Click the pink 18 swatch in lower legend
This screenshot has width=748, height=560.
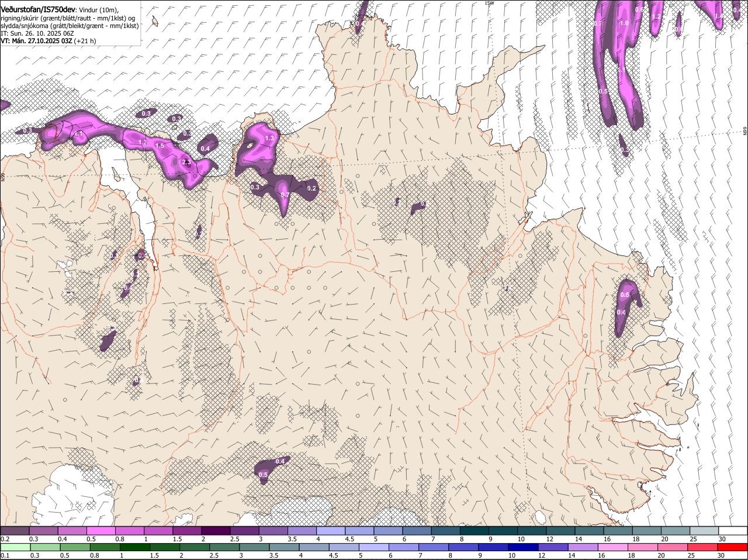pos(643,547)
